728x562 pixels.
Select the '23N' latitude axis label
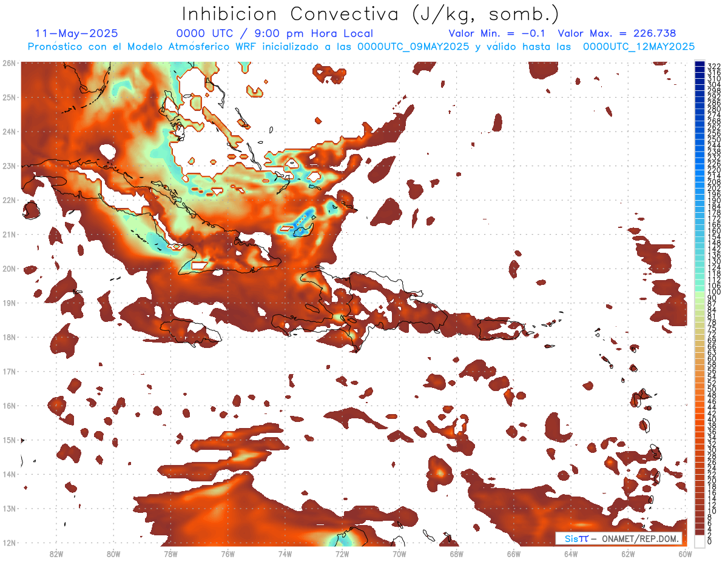click(8, 166)
